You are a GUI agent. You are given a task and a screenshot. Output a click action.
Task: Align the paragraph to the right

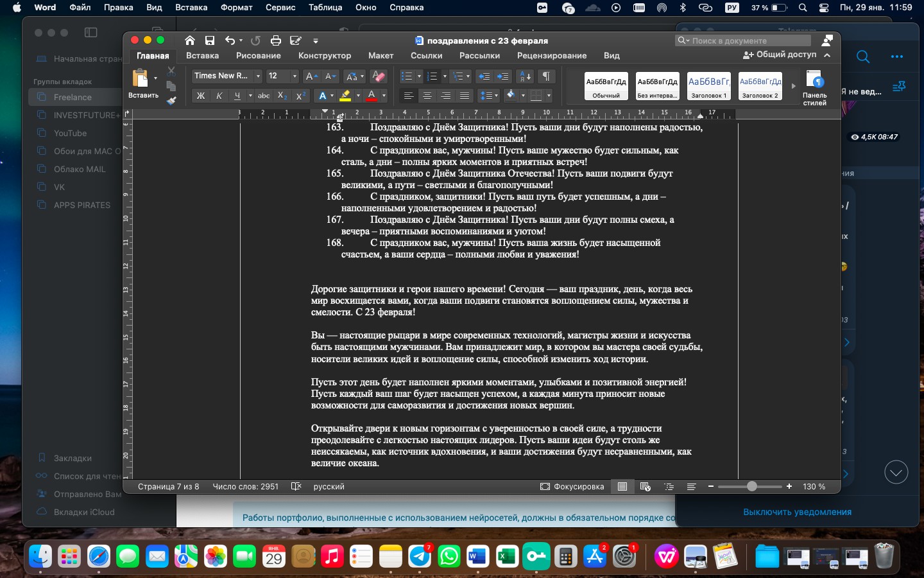pyautogui.click(x=446, y=96)
